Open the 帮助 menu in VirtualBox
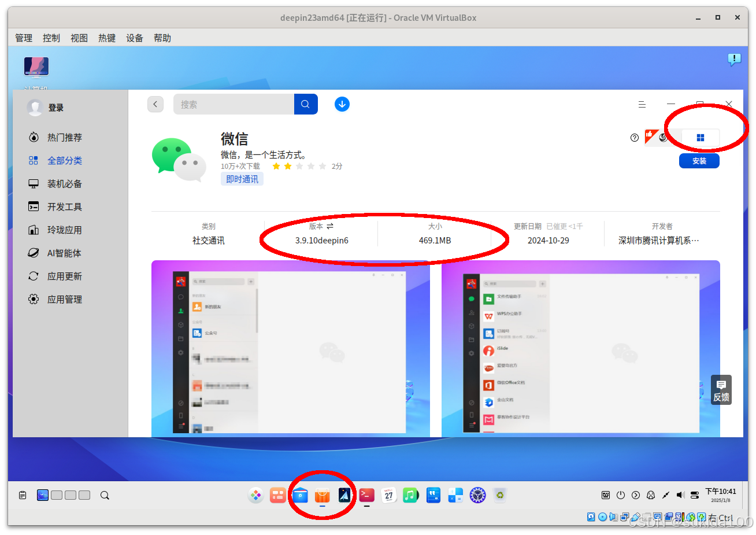The width and height of the screenshot is (756, 535). point(162,38)
